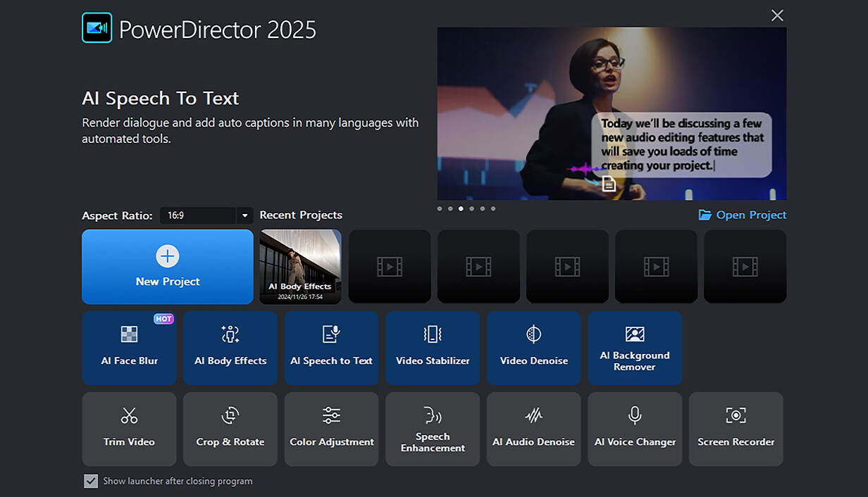This screenshot has width=868, height=497.
Task: Launch the Screen Recorder
Action: pos(736,429)
